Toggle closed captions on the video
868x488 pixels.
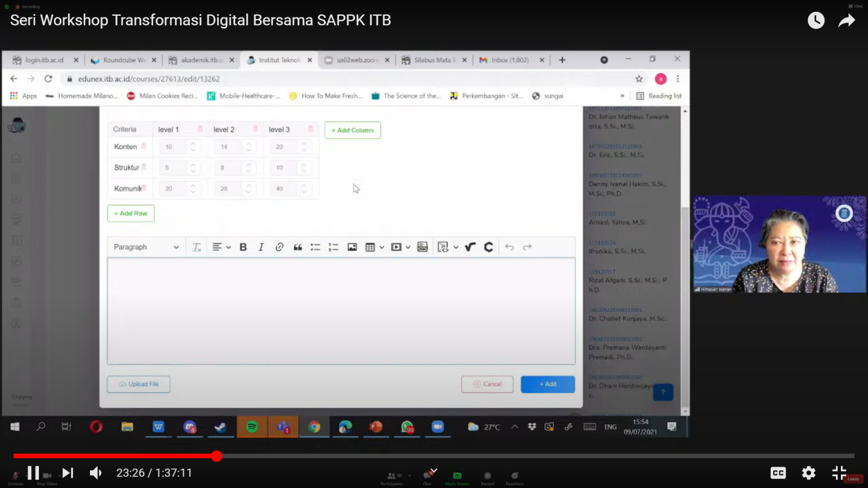coord(778,473)
